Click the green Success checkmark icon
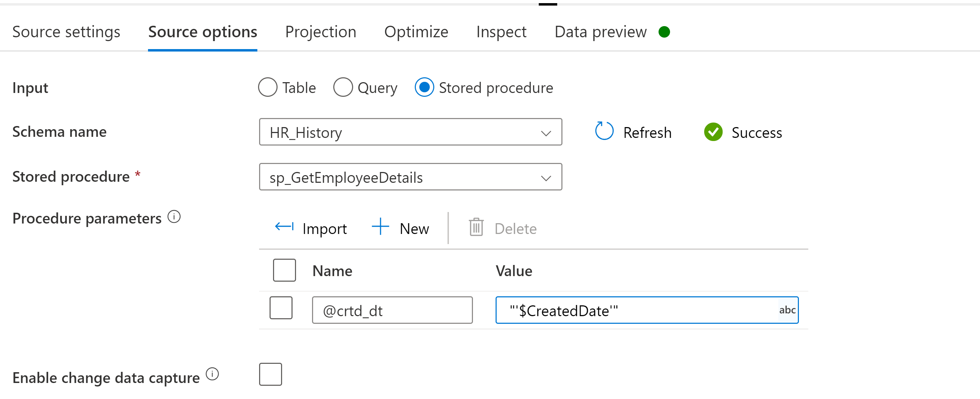 click(x=713, y=132)
